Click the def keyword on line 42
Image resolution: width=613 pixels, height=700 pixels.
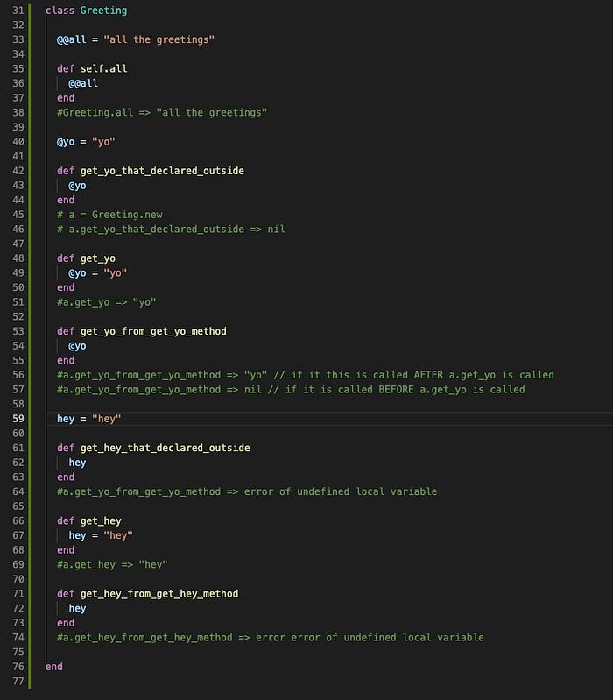tap(66, 171)
